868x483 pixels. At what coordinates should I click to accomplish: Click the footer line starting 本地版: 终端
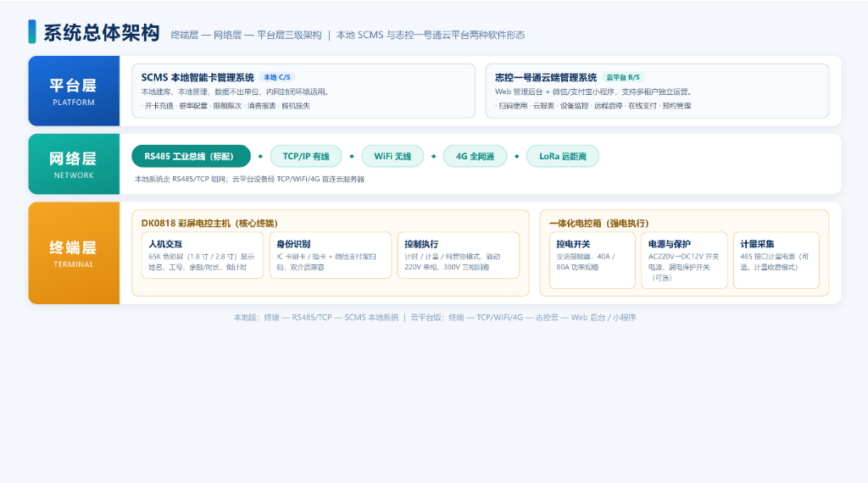[435, 318]
